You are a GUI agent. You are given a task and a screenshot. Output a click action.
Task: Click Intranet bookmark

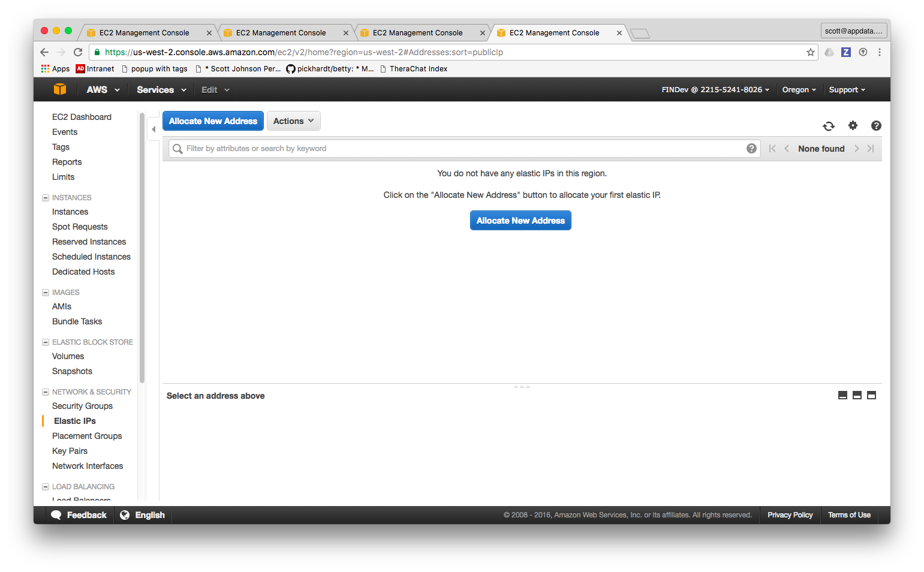coord(95,69)
